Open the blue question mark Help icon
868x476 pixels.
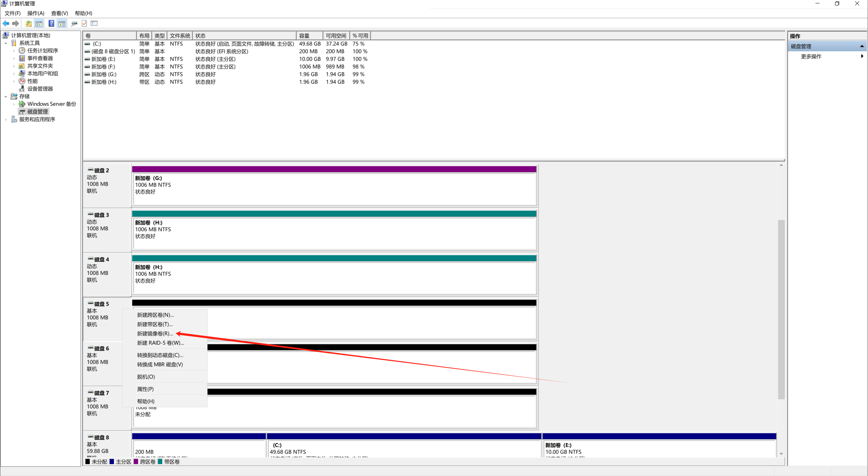pos(51,23)
